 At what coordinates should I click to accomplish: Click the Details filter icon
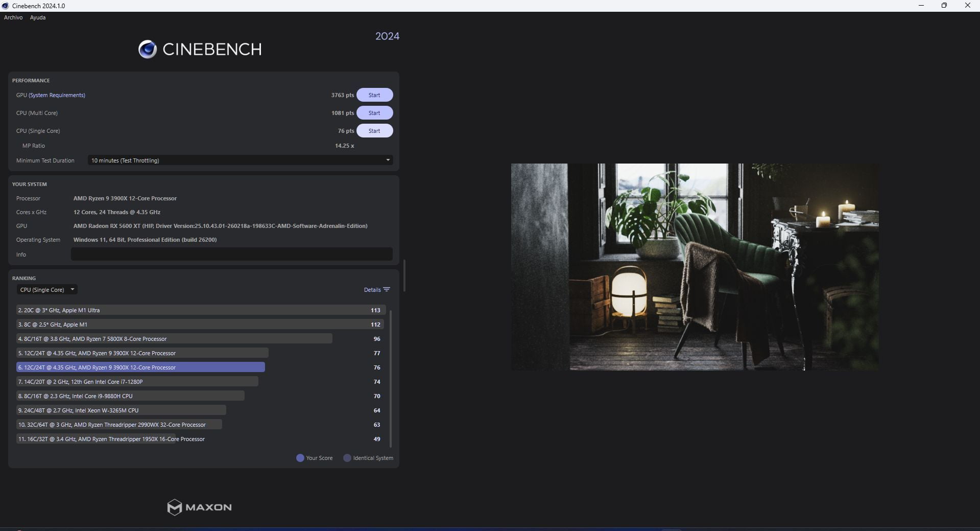[387, 290]
